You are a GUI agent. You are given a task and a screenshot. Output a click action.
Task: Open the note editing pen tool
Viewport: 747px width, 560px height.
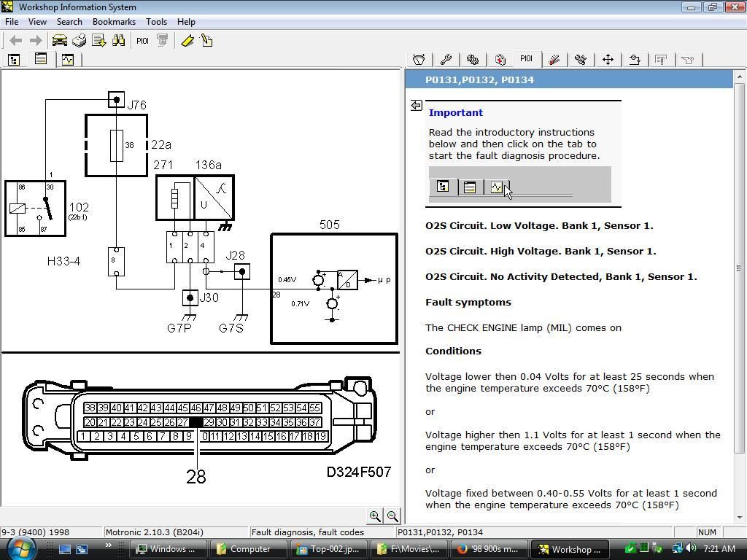[206, 40]
